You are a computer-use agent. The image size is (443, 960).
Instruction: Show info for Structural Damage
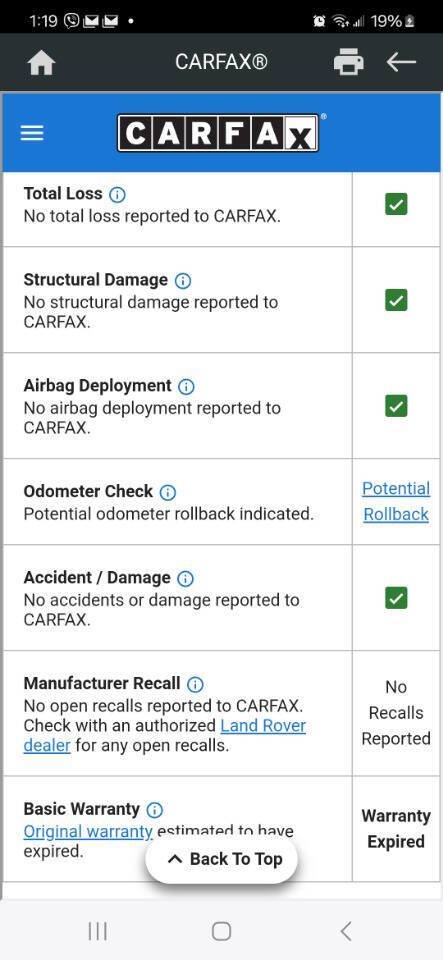183,281
